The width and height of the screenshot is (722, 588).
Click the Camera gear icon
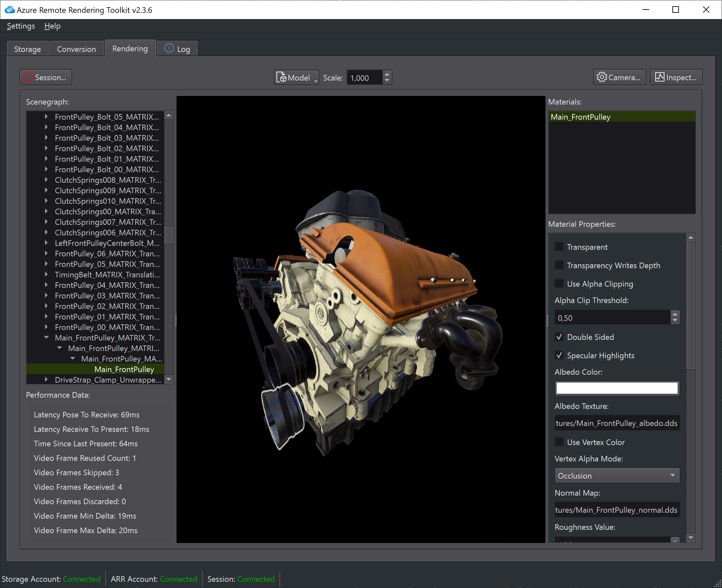click(x=601, y=77)
